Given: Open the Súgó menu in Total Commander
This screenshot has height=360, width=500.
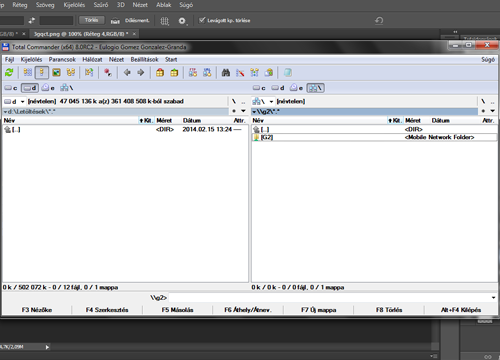Looking at the screenshot, I should [x=488, y=60].
